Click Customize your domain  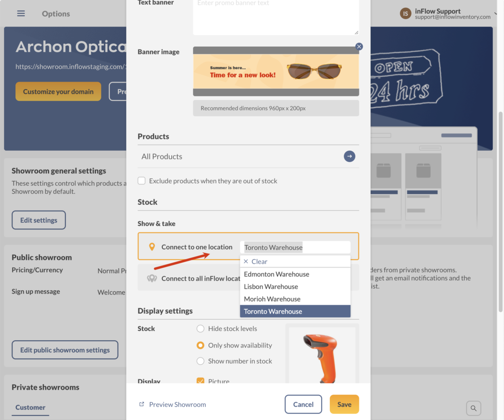pos(58,91)
